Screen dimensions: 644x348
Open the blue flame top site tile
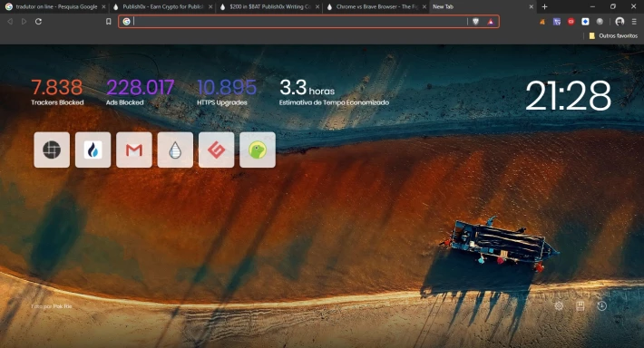(93, 150)
